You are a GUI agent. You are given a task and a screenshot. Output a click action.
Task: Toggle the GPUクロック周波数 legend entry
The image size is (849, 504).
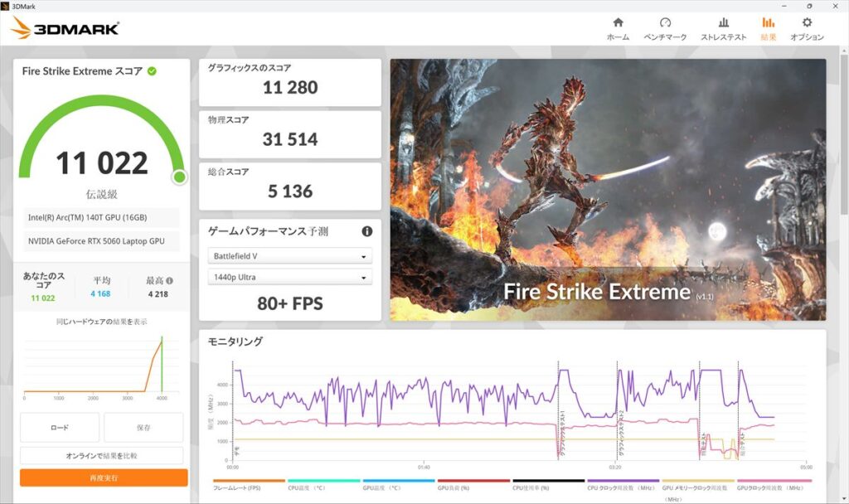tap(774, 484)
